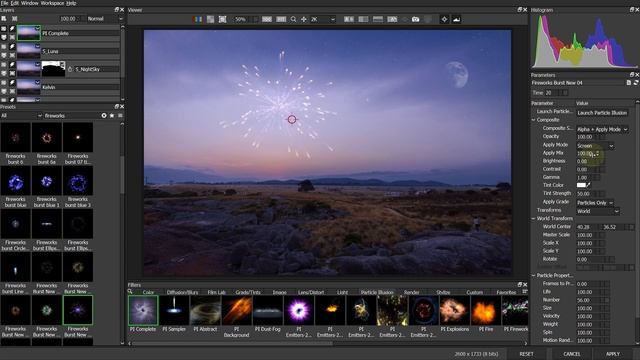Click the Tint Color eyedropper icon
640x360 pixels.
tap(589, 185)
